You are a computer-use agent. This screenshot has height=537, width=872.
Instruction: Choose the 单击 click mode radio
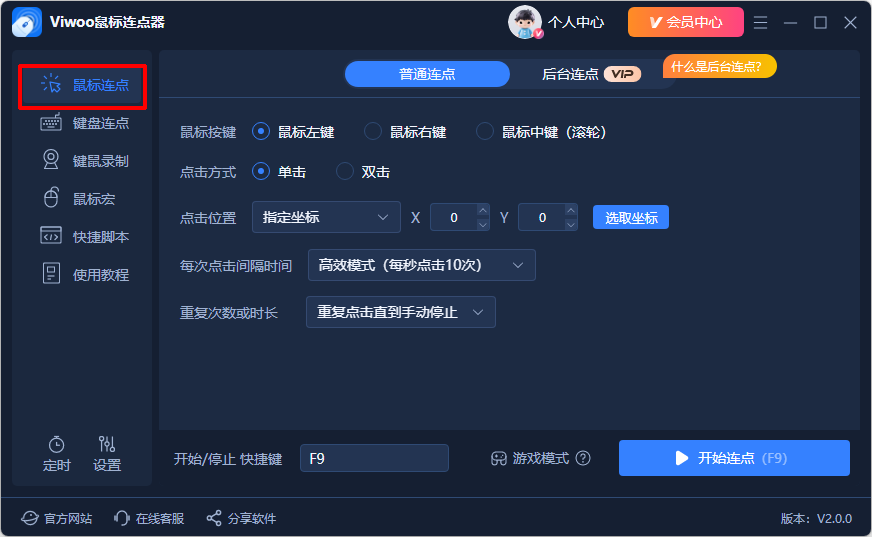(261, 171)
